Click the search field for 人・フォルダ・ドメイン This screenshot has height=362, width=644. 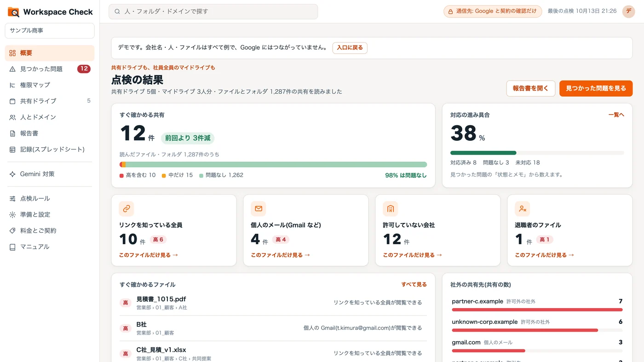pos(213,11)
